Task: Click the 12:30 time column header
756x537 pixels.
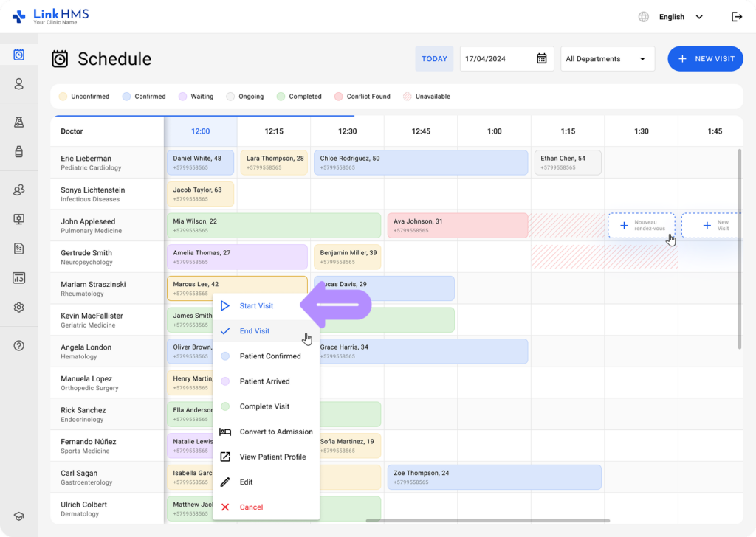Action: click(347, 131)
